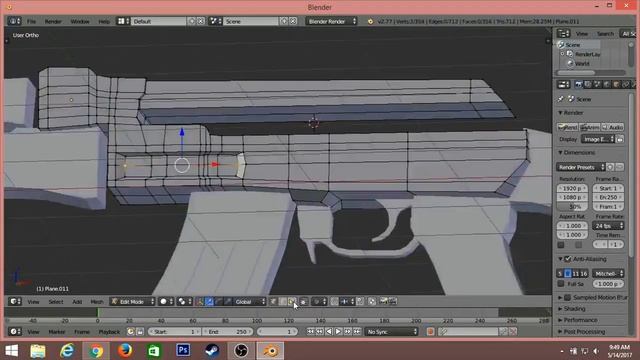Toggle the rotate manipulator button

click(x=218, y=302)
